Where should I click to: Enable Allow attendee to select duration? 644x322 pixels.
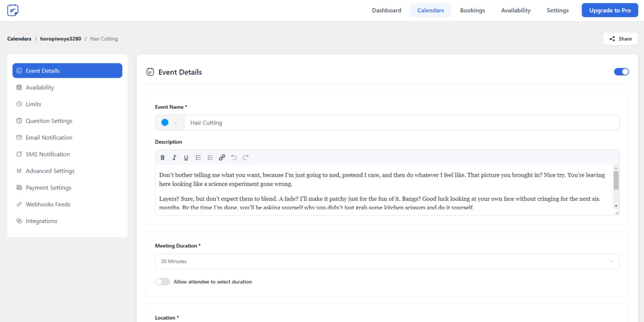162,282
